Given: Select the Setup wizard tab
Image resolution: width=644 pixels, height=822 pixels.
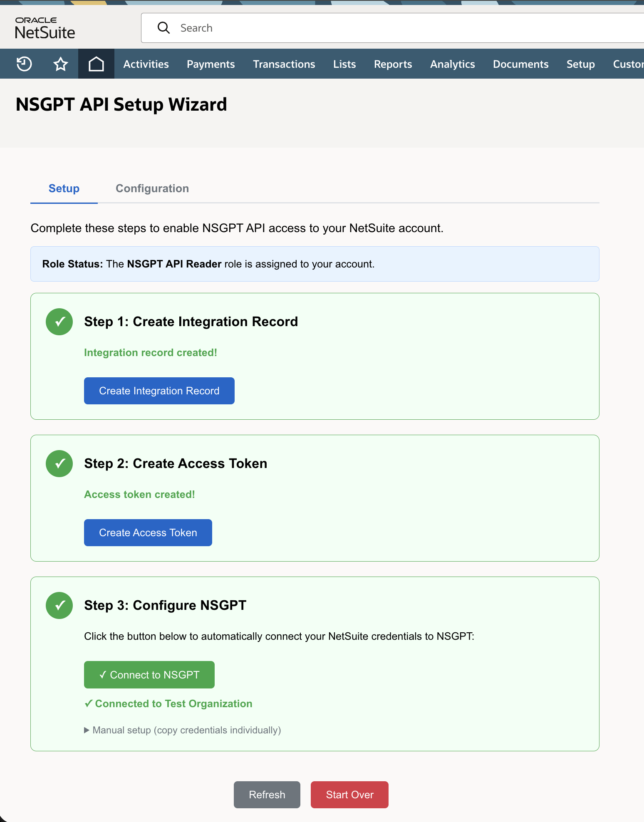Looking at the screenshot, I should (x=64, y=188).
